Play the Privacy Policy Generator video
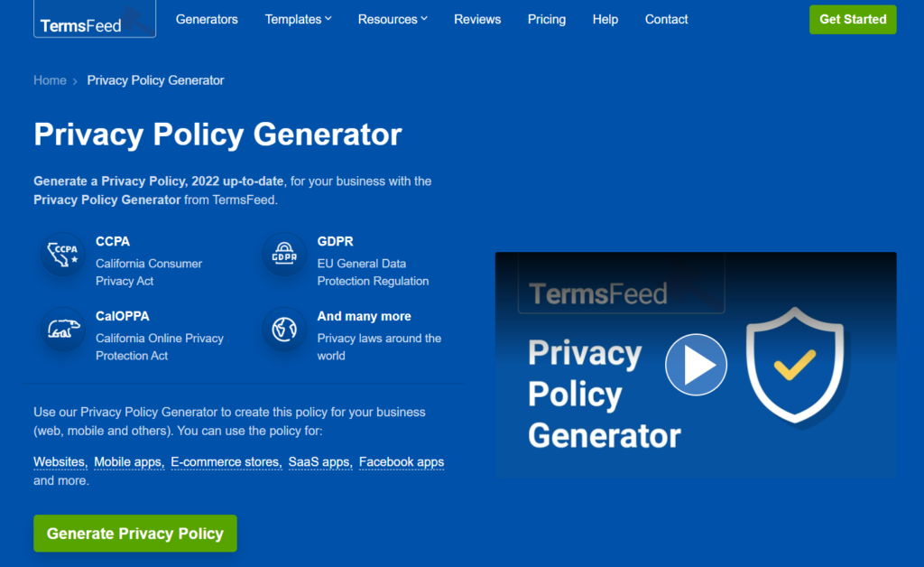Screen dimensions: 924x567 point(696,365)
